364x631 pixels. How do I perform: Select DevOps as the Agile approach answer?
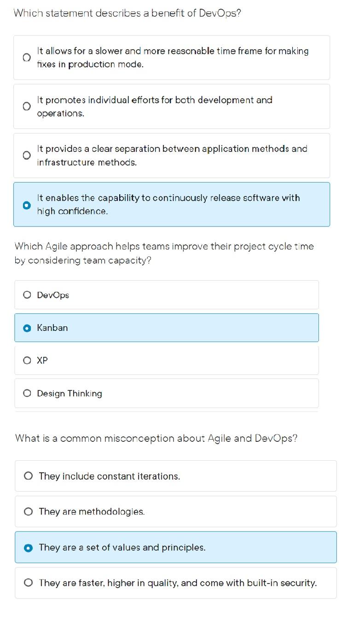(27, 295)
